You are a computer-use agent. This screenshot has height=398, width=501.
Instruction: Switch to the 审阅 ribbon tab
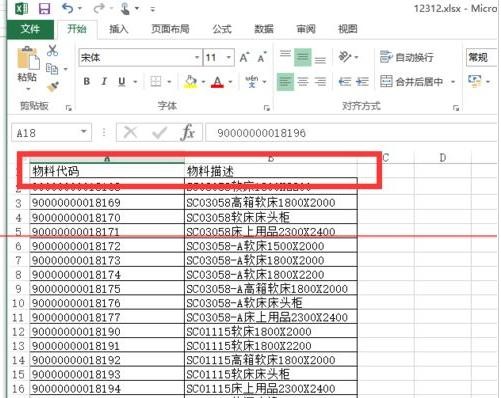pos(306,29)
